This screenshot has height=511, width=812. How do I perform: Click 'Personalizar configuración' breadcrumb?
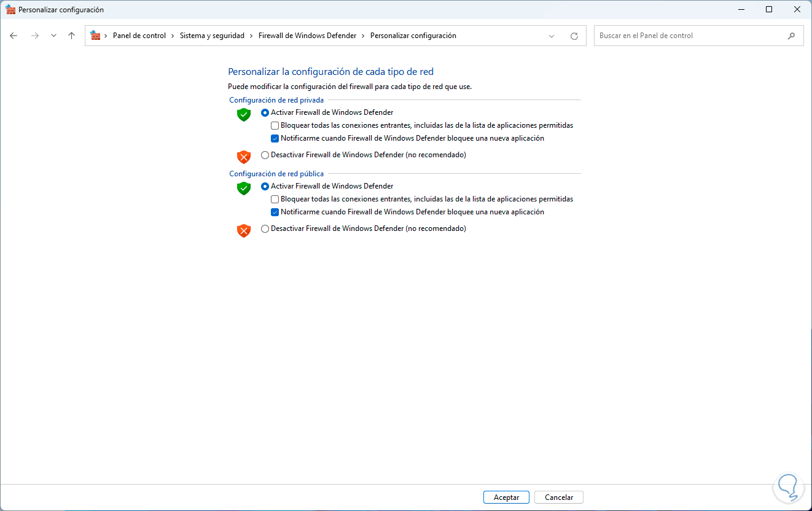pyautogui.click(x=413, y=36)
